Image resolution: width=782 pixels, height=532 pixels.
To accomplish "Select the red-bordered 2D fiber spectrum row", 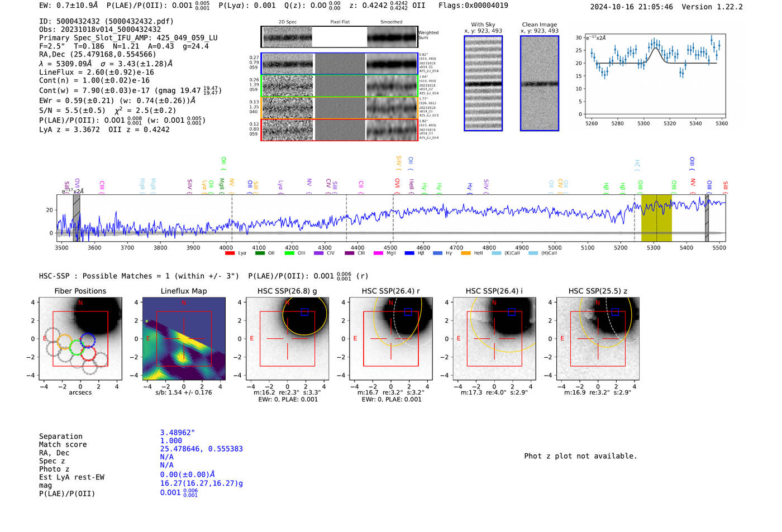I will tap(340, 130).
